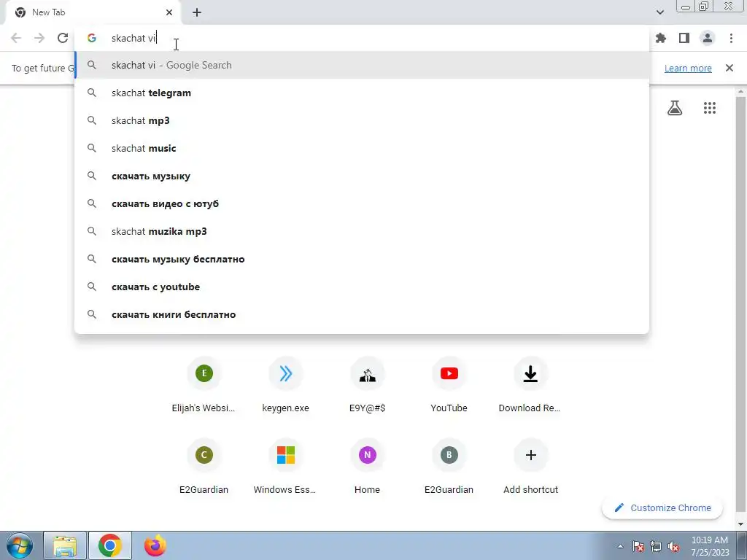Open the Google apps grid
Image resolution: width=747 pixels, height=560 pixels.
709,108
